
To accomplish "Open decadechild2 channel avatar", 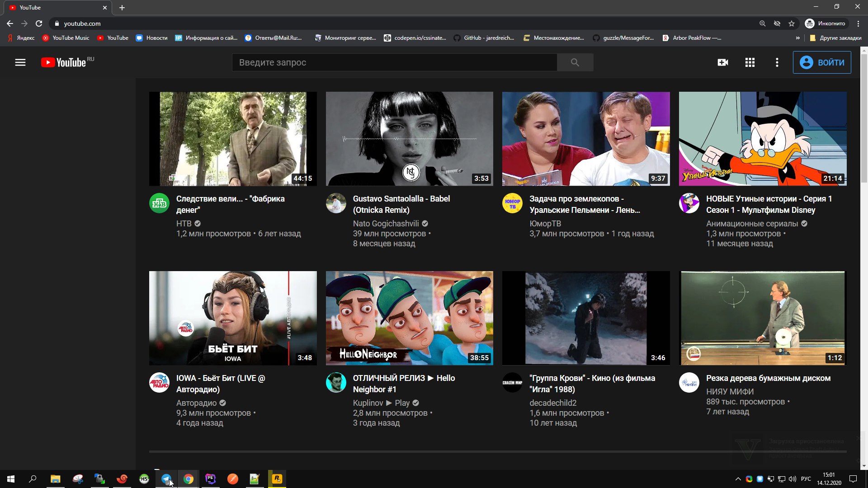I will pos(512,383).
